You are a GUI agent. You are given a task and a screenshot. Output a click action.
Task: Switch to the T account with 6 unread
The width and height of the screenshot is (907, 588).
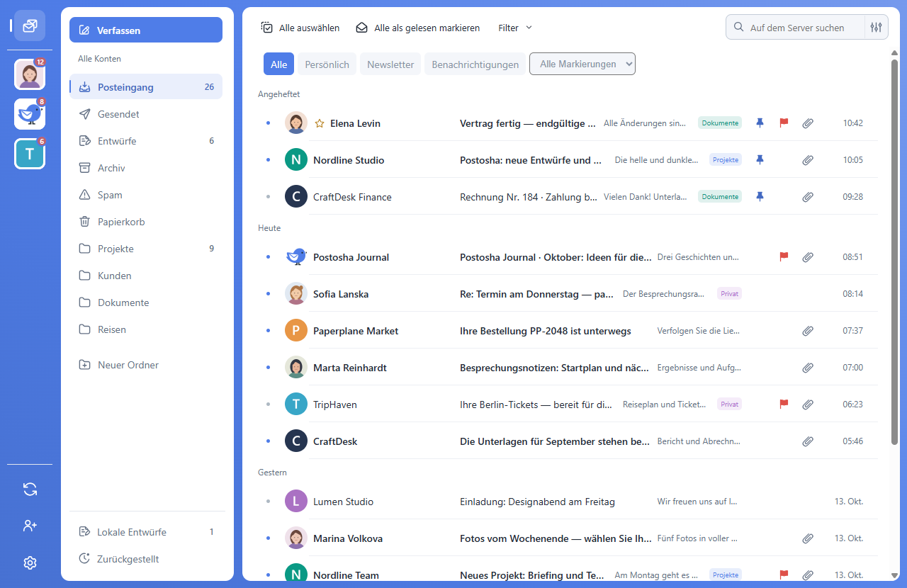(30, 154)
